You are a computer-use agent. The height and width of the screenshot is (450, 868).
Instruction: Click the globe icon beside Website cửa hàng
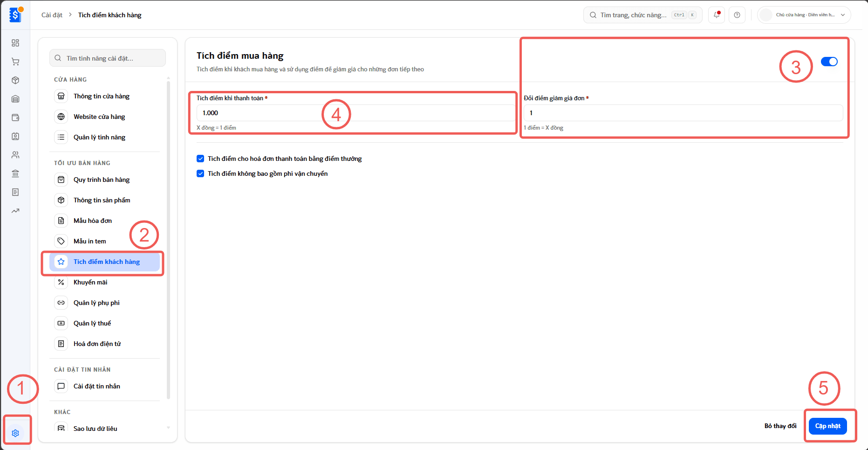(61, 117)
